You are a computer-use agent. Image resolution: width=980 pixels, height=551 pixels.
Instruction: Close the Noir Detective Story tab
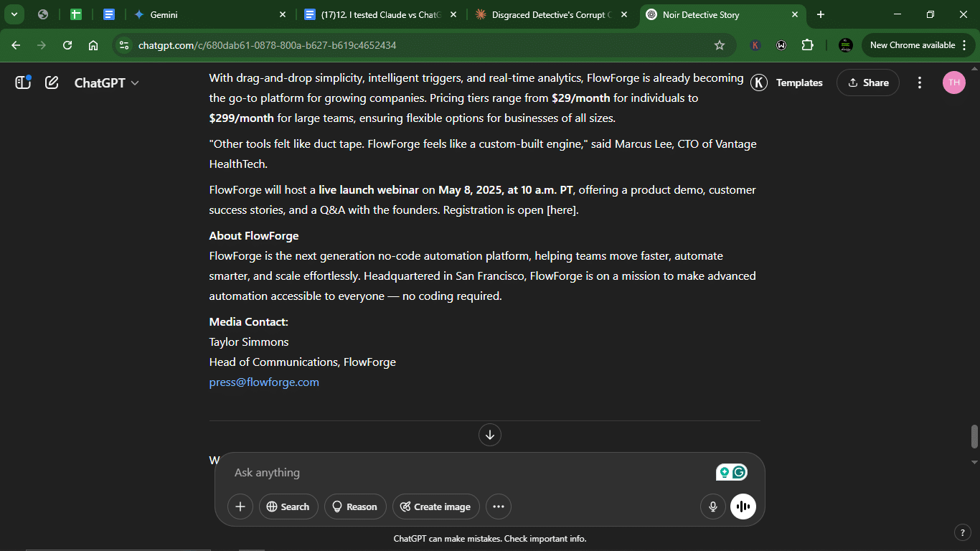(795, 14)
